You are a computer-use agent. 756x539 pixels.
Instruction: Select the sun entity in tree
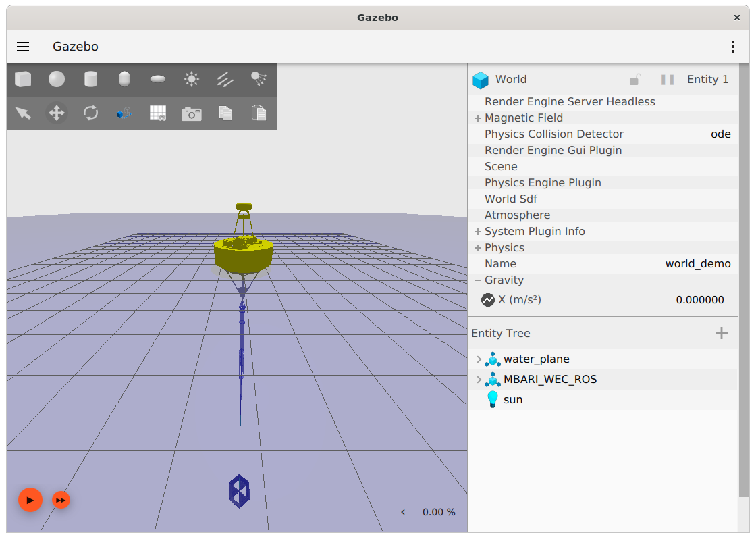[512, 400]
